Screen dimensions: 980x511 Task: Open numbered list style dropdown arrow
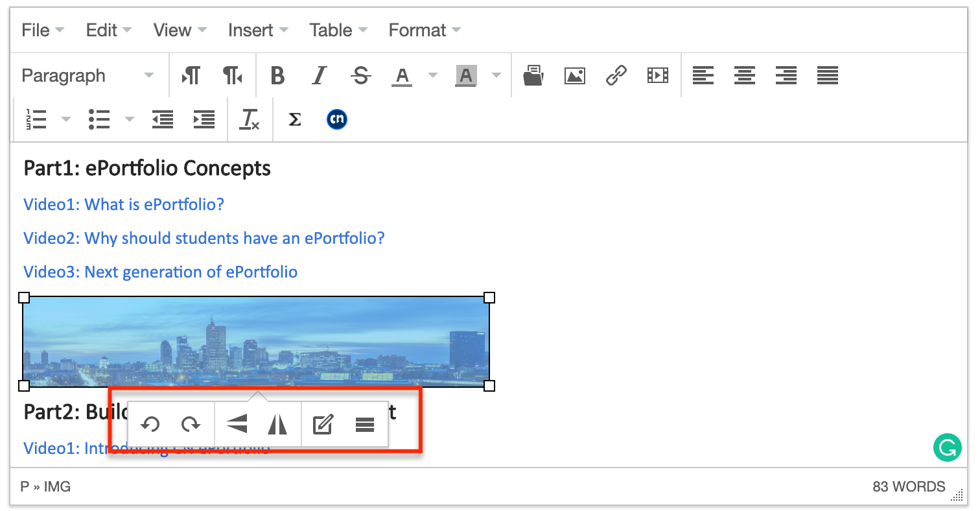(66, 119)
